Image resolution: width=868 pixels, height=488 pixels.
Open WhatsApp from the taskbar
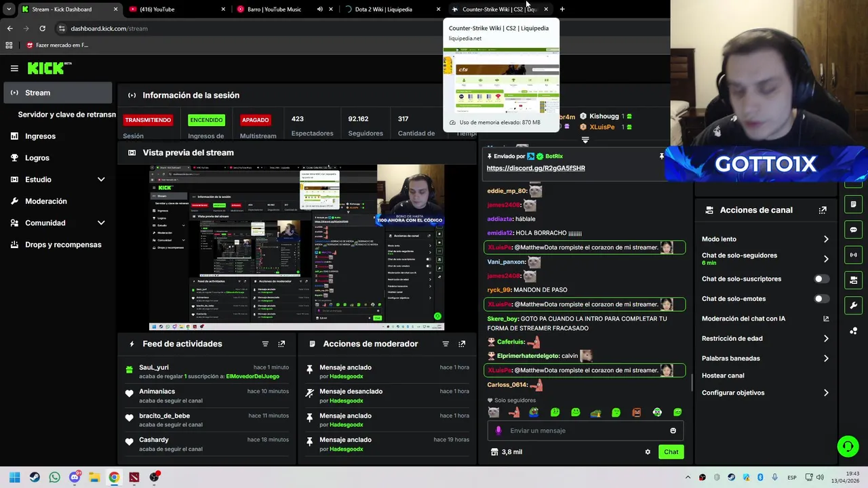coord(54,477)
